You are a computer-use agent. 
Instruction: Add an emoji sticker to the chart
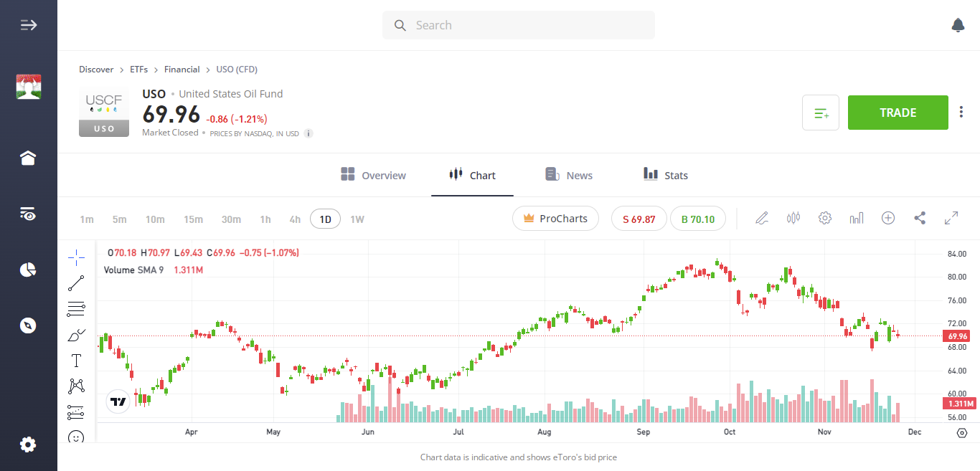(76, 437)
